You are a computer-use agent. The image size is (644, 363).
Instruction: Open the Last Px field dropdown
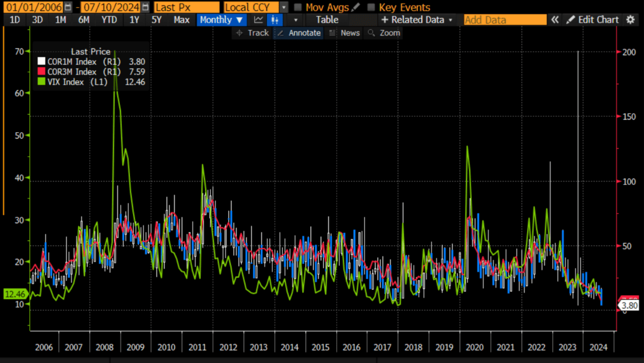coord(186,6)
